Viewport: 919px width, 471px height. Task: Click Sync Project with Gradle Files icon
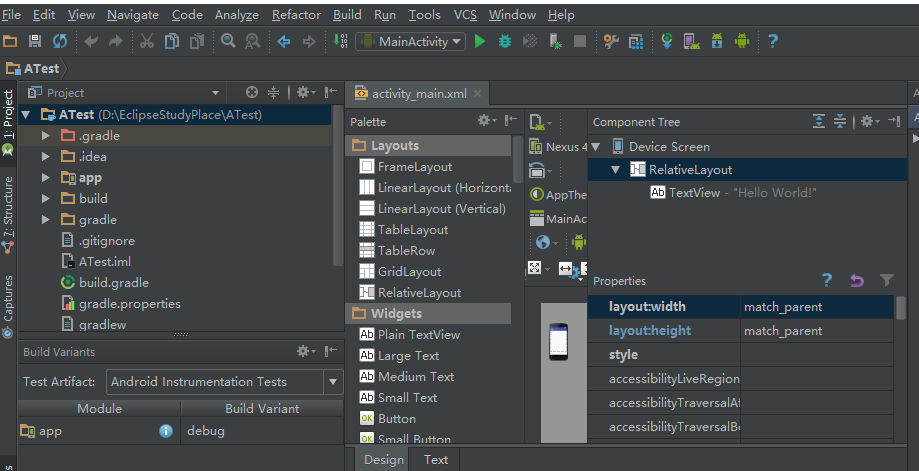pos(667,41)
